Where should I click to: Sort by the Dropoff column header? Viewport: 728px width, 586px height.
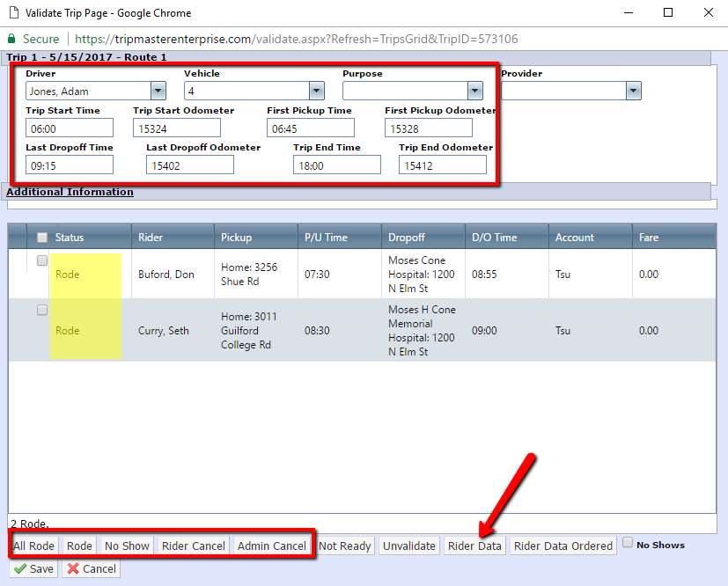coord(406,238)
